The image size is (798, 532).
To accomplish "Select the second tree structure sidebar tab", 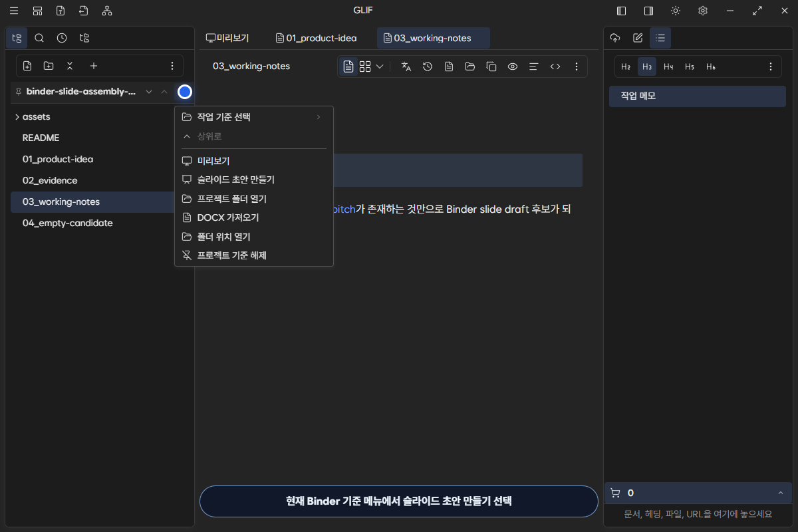I will [x=84, y=38].
